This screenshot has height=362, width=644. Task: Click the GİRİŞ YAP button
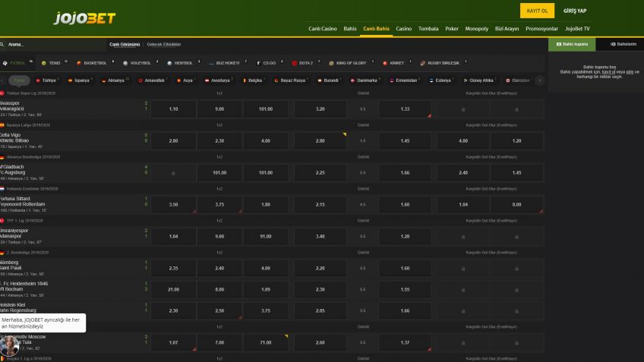coord(575,11)
